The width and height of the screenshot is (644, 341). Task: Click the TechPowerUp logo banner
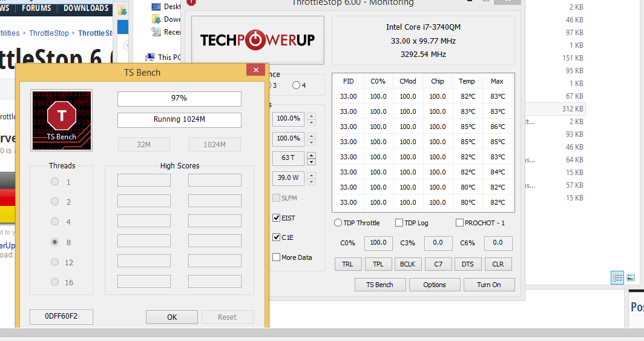257,40
